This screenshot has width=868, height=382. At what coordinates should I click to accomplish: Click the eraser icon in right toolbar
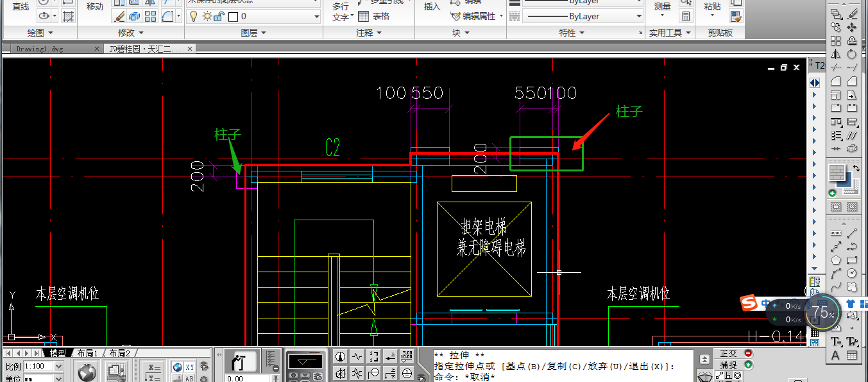point(852,13)
